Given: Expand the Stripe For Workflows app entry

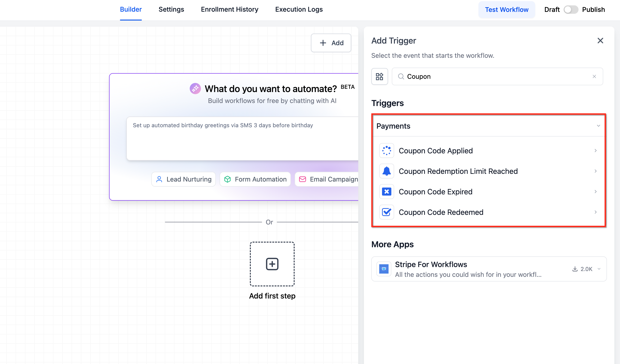Looking at the screenshot, I should pos(599,269).
